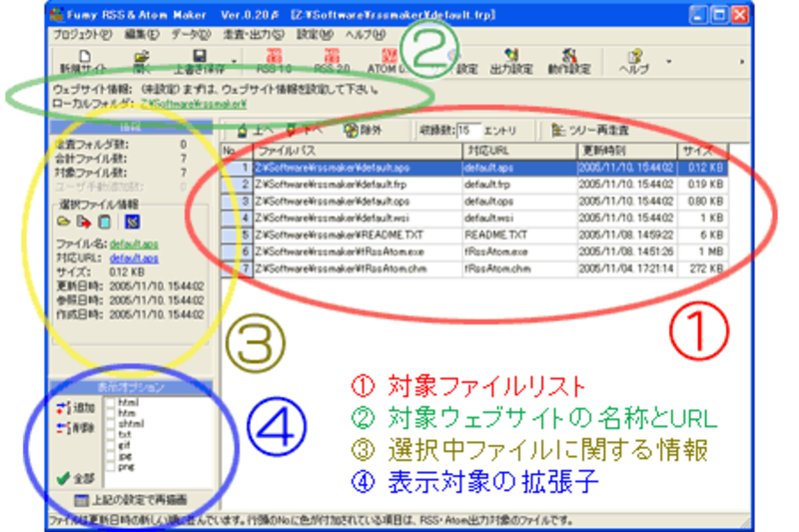
Task: Open the ファイル名 default.aps link
Action: (x=134, y=244)
